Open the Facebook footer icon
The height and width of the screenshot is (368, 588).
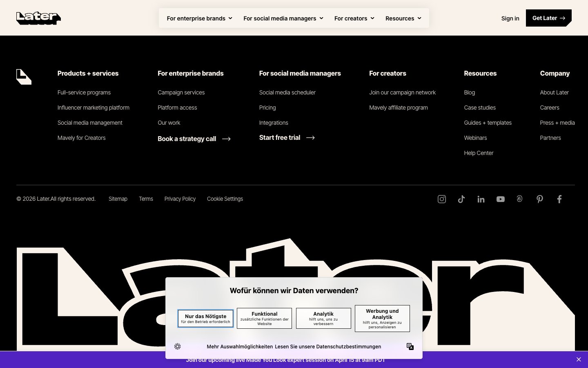click(x=559, y=199)
